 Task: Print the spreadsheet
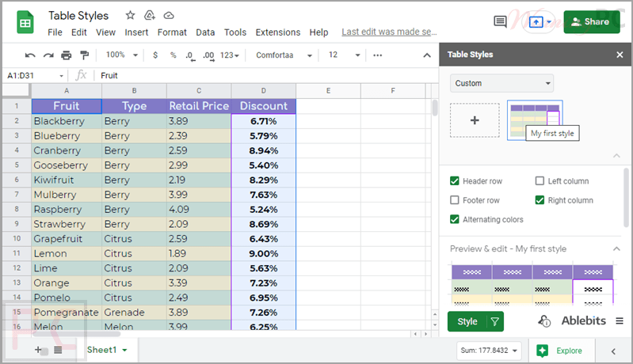coord(67,55)
